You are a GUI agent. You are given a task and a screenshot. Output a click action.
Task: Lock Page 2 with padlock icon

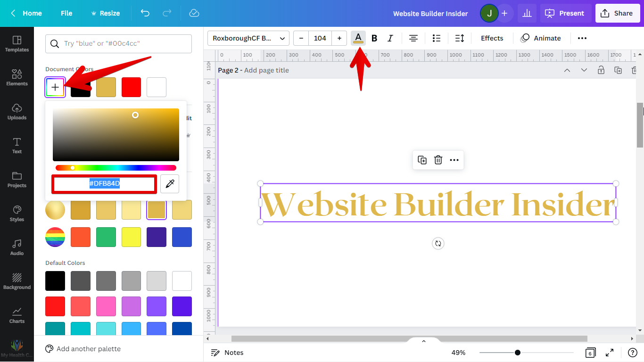point(601,70)
